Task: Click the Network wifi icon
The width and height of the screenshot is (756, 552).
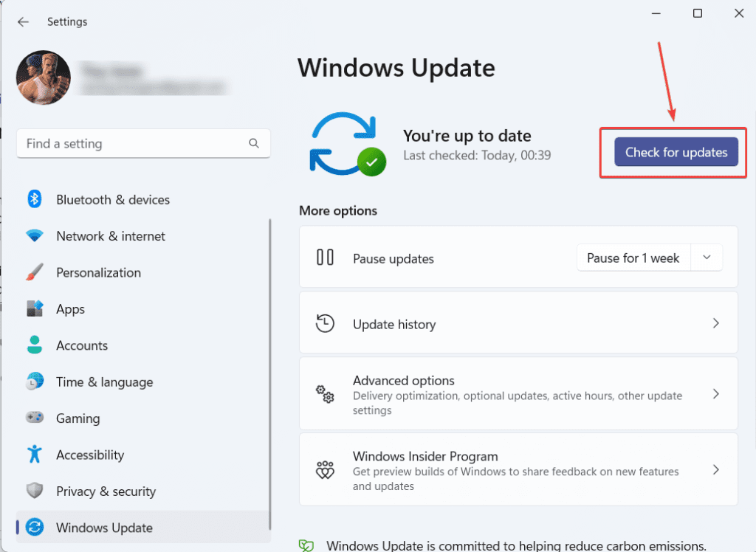Action: pos(34,235)
